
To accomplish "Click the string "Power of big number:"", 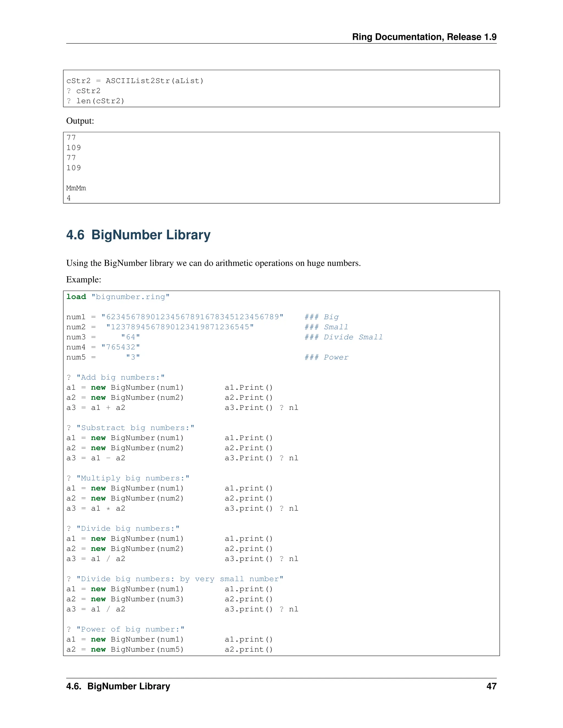I will click(130, 629).
